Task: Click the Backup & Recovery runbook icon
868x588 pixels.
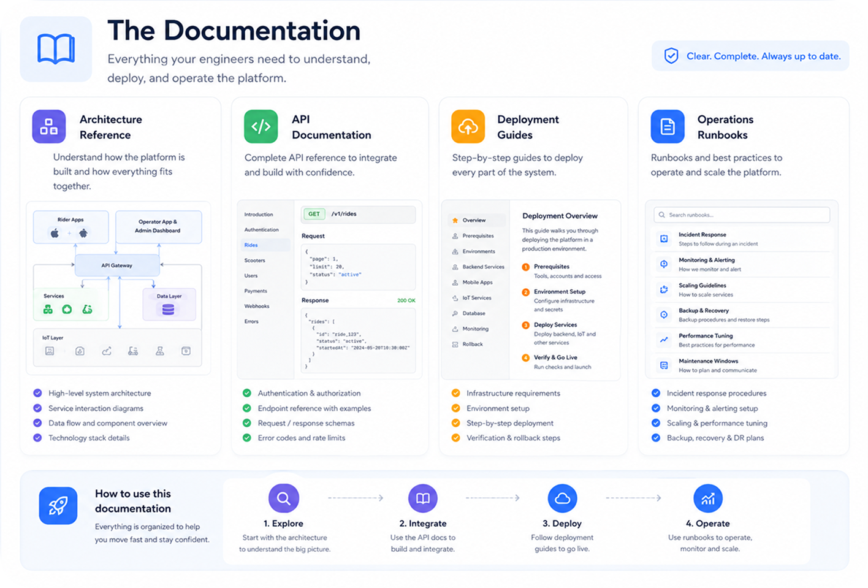Action: point(664,315)
